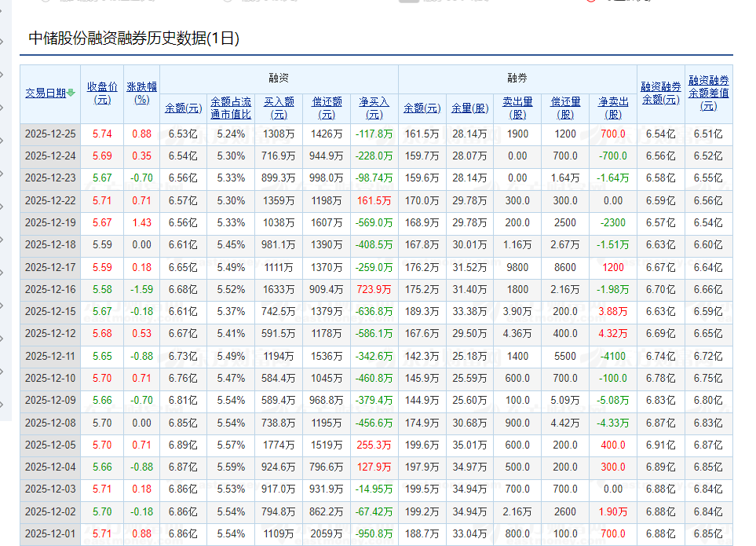The image size is (756, 546).
Task: Click 余额占流通市值比 column header
Action: coord(231,108)
